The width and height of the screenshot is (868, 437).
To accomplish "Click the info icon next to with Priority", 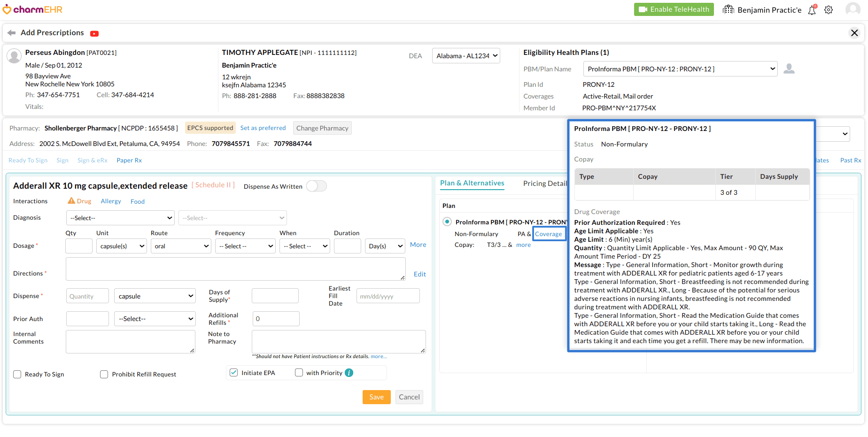I will [x=349, y=373].
